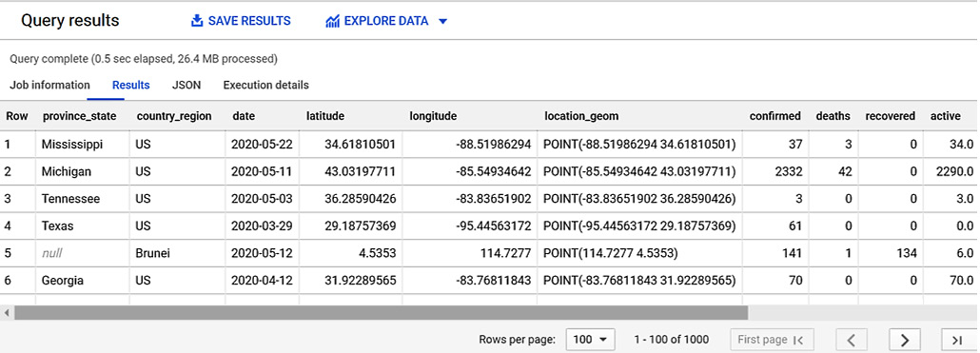Screen dimensions: 980x353
Task: Click the deaths column header
Action: [x=833, y=116]
